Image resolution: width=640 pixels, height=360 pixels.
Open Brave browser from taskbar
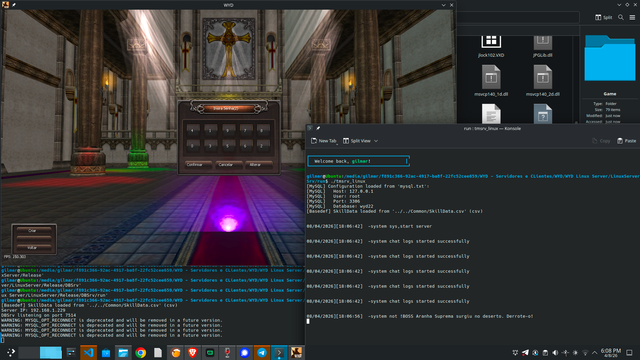tap(193, 353)
